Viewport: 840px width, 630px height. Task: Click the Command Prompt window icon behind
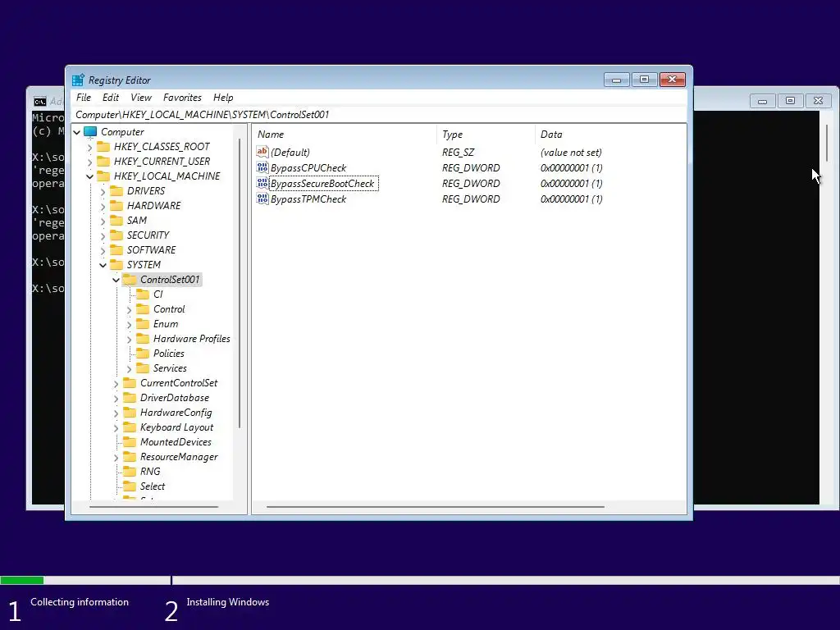coord(40,101)
